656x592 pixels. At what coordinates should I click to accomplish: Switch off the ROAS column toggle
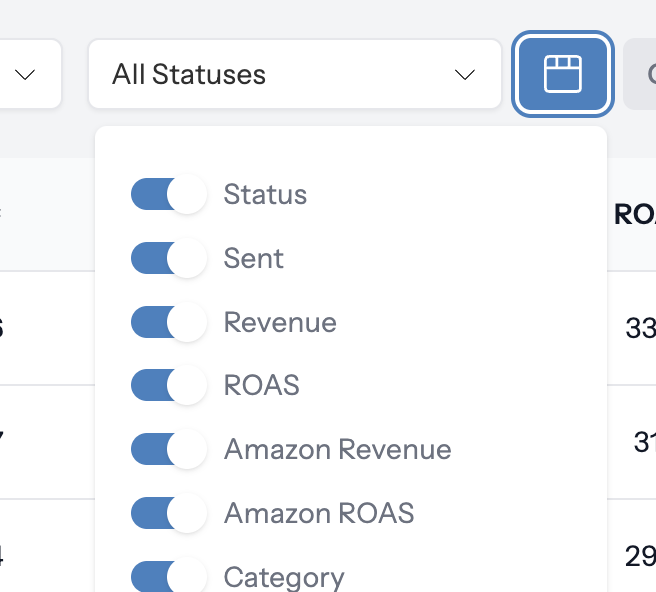[x=168, y=385]
